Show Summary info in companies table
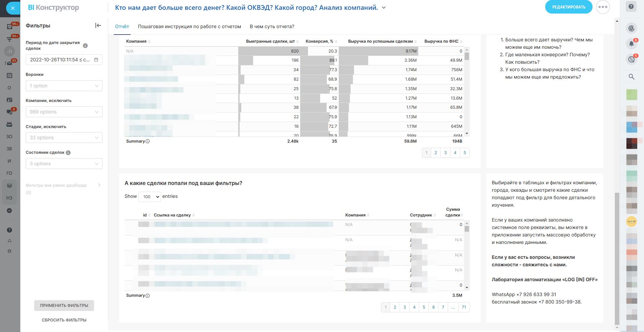This screenshot has height=332, width=644. coord(148,142)
